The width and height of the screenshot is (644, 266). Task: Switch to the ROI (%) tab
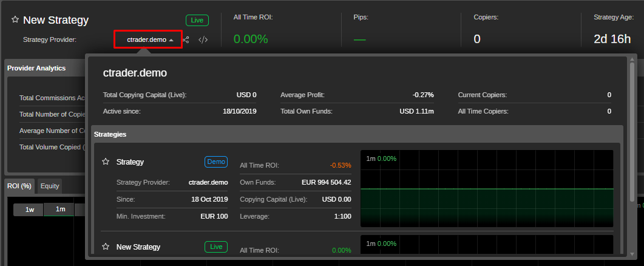click(19, 186)
